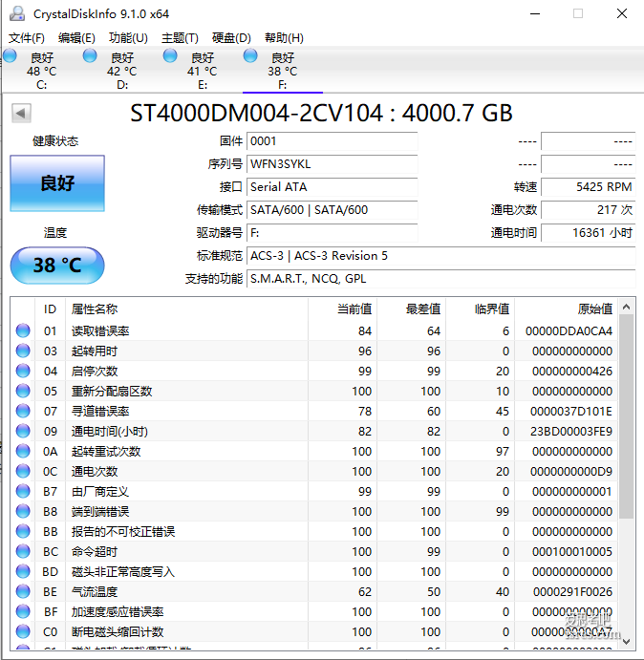Viewport: 644px width, 660px height.
Task: Open the 功能(U) menu
Action: 128,38
